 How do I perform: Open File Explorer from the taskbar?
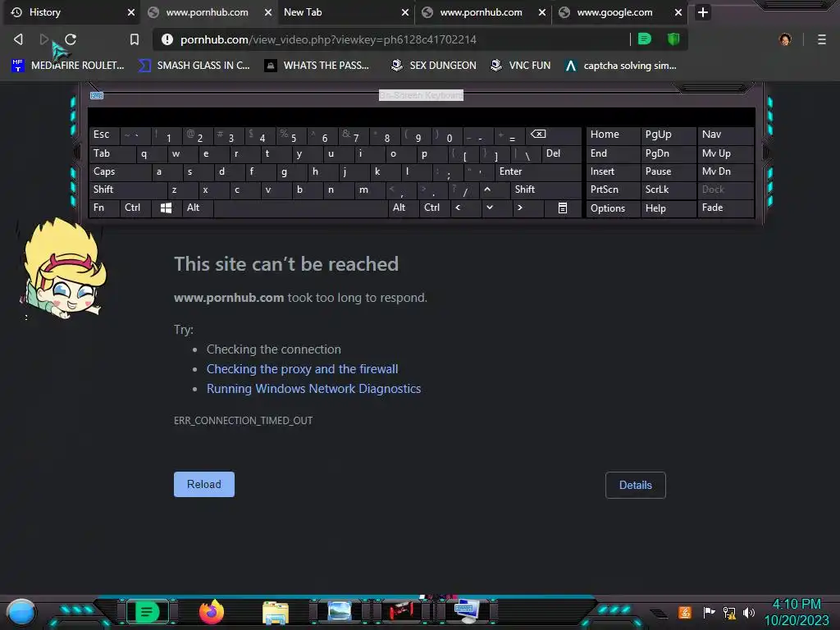coord(276,612)
